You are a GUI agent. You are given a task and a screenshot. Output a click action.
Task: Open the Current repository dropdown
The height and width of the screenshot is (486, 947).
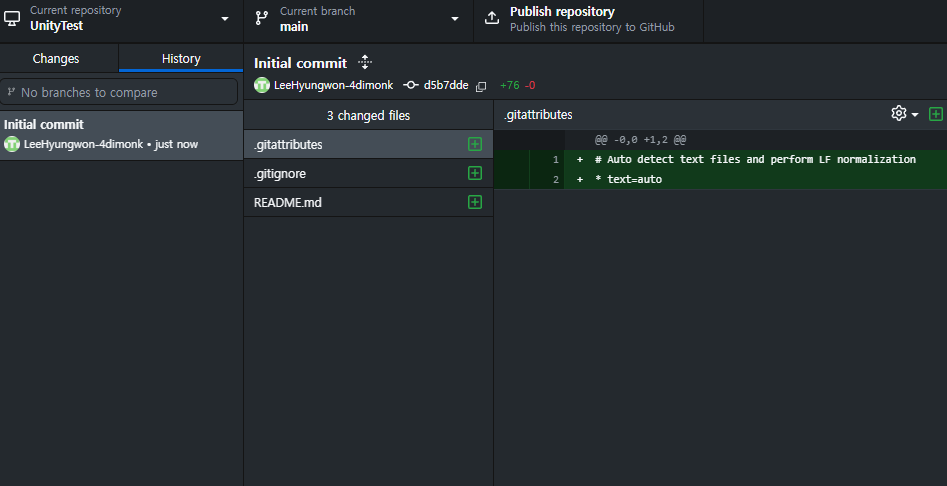(x=121, y=18)
